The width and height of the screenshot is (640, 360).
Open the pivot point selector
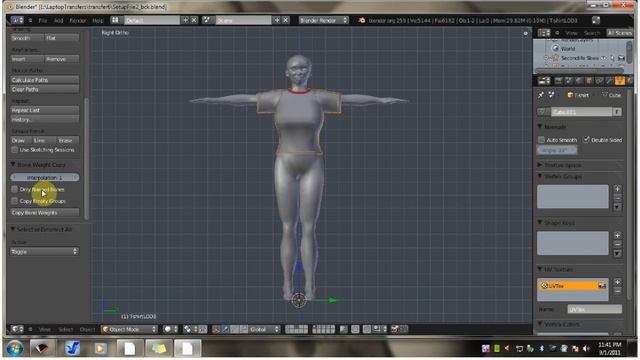[190, 329]
